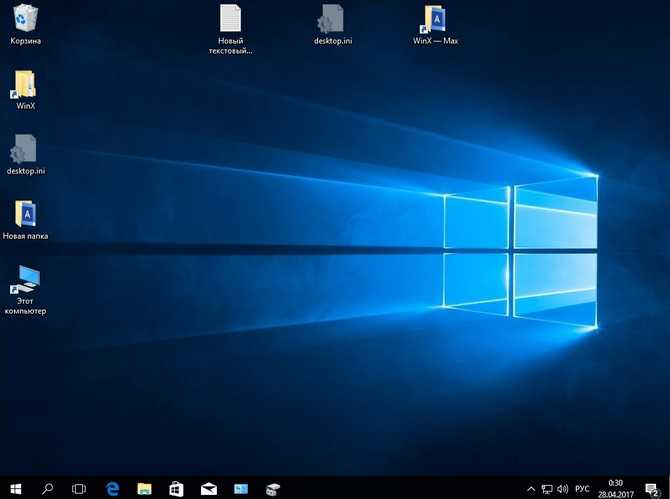
Task: Open taskbar search magnifier
Action: pos(47,488)
